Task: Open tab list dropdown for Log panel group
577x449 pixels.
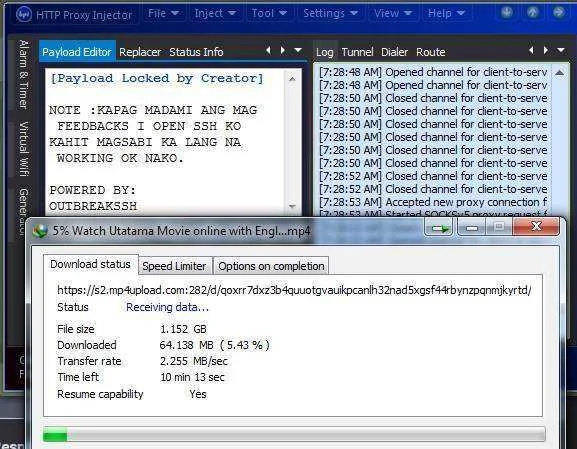Action: (561, 50)
